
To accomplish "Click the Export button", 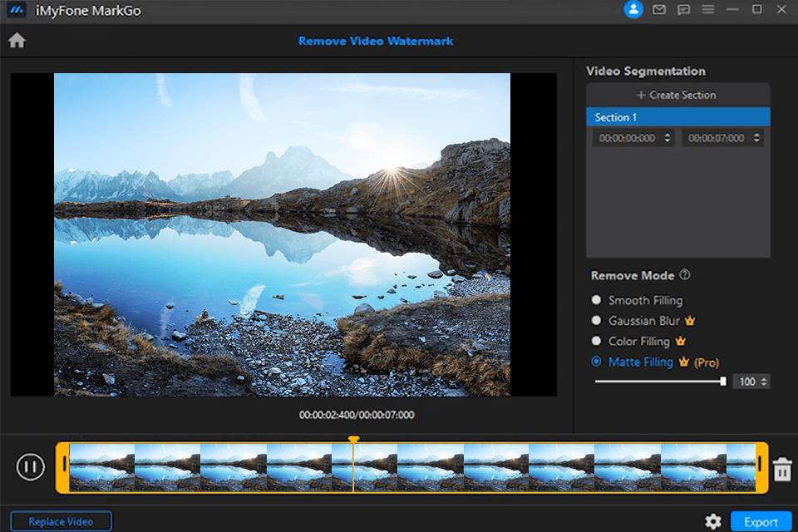I will 761,521.
